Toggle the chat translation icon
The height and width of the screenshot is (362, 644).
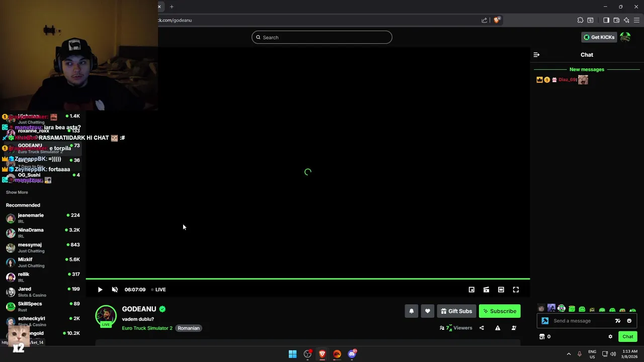click(618, 321)
